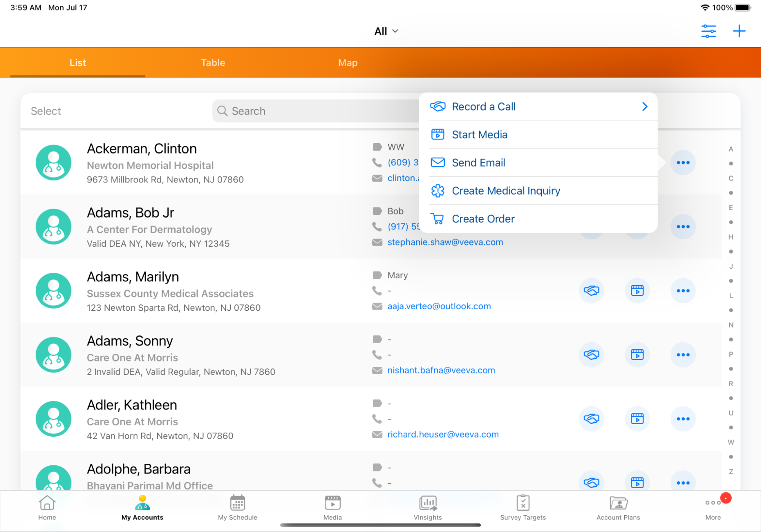
Task: Expand the All accounts dropdown
Action: point(386,31)
